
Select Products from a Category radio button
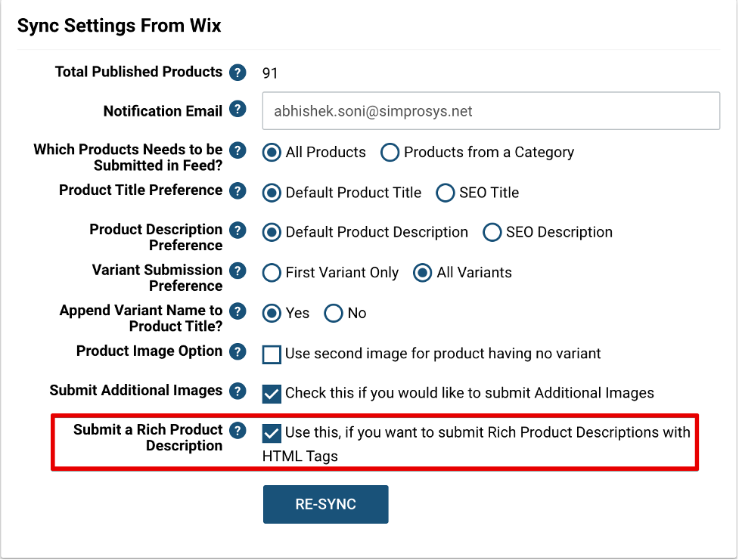pyautogui.click(x=390, y=153)
